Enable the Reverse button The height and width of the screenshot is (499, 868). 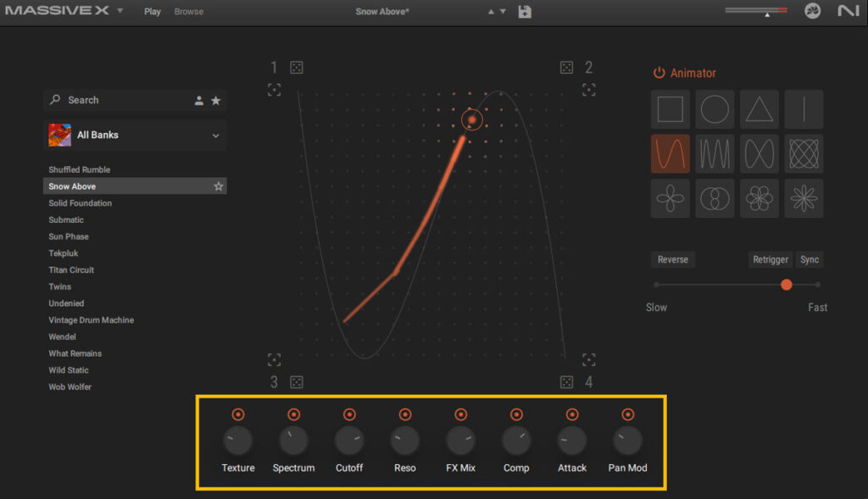pyautogui.click(x=672, y=259)
